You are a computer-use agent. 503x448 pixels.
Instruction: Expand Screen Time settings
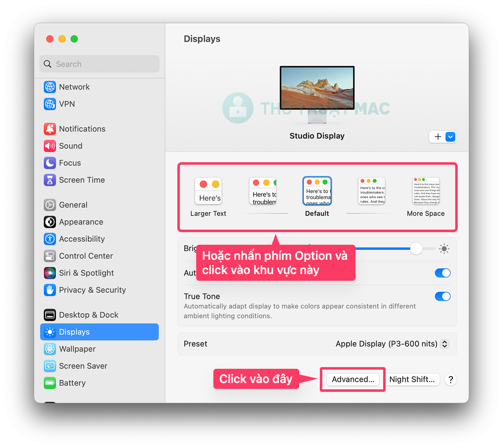82,180
